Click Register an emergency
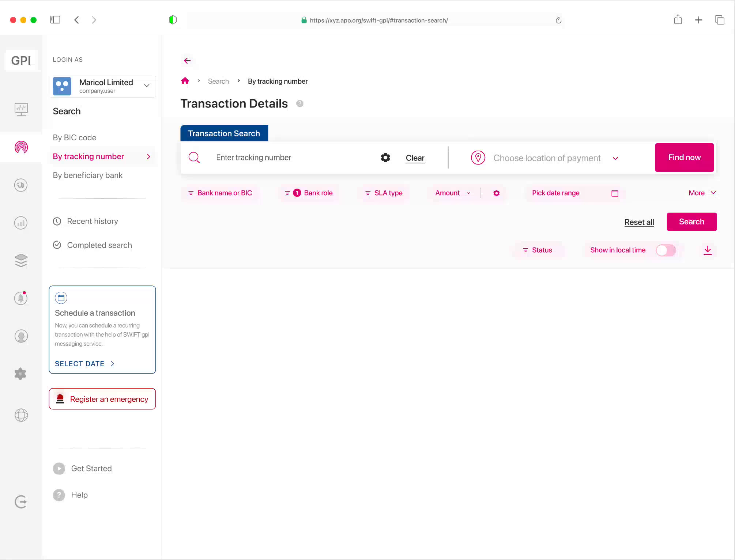This screenshot has width=735, height=560. click(x=102, y=399)
